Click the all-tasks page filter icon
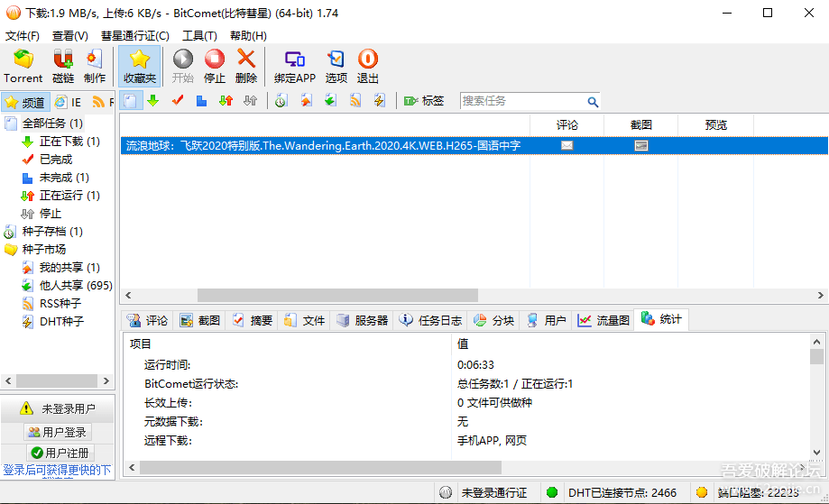Viewport: 829px width, 504px height. 131,100
